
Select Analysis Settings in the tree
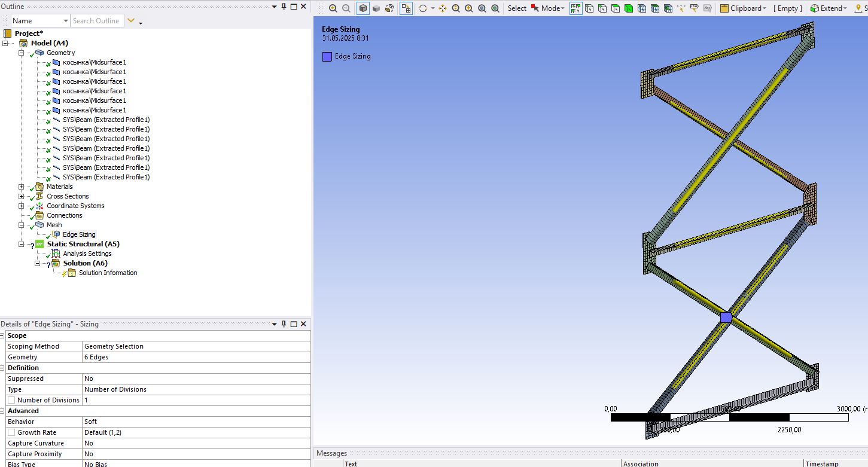(87, 254)
